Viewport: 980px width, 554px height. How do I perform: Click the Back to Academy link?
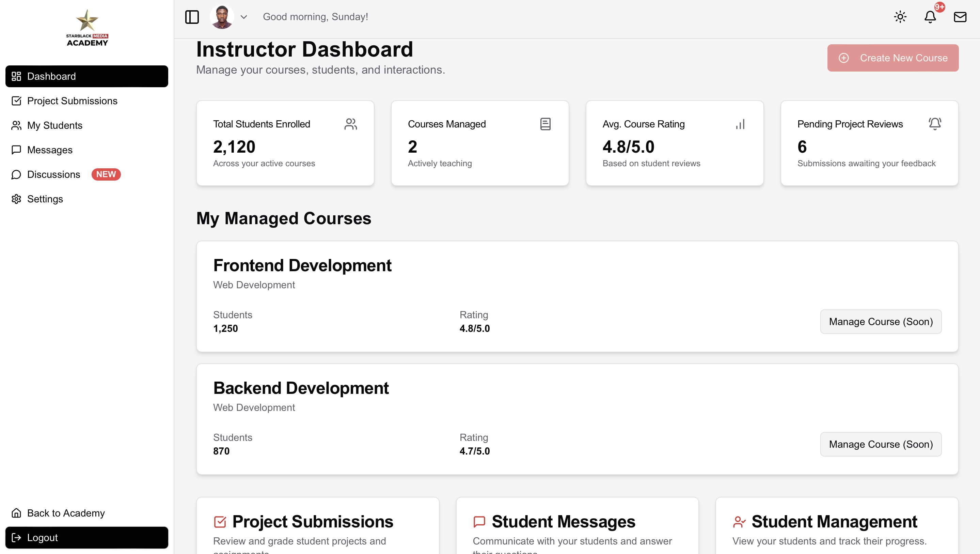[66, 513]
